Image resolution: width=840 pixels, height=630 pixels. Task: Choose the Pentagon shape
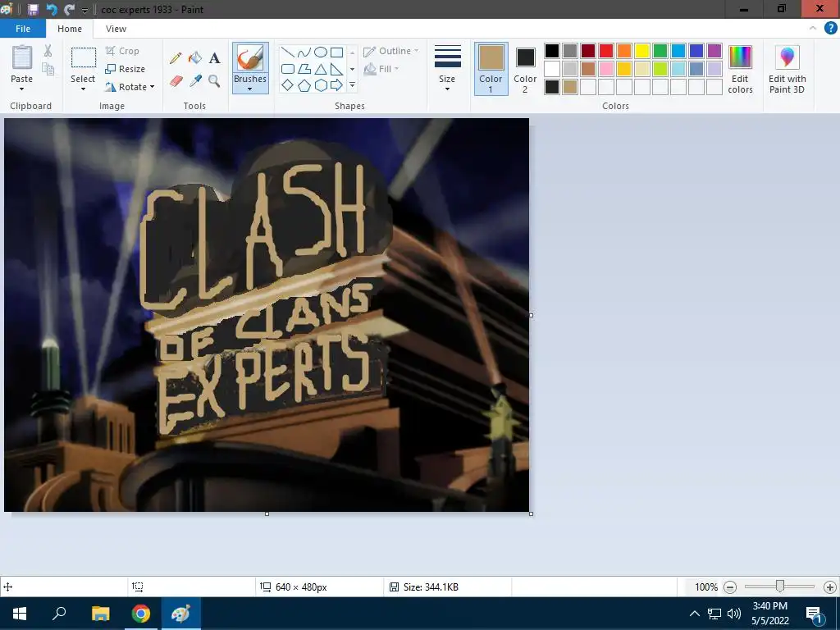tap(304, 85)
